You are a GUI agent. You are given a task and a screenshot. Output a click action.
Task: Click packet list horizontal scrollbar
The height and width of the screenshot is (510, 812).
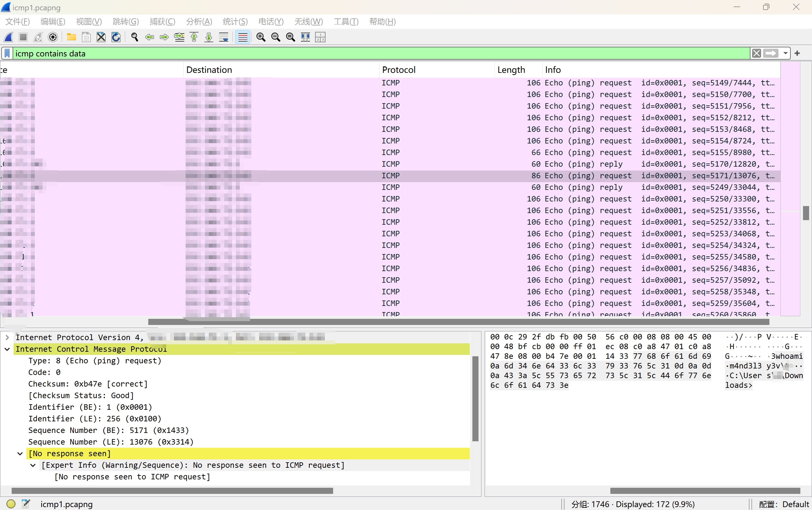(459, 322)
